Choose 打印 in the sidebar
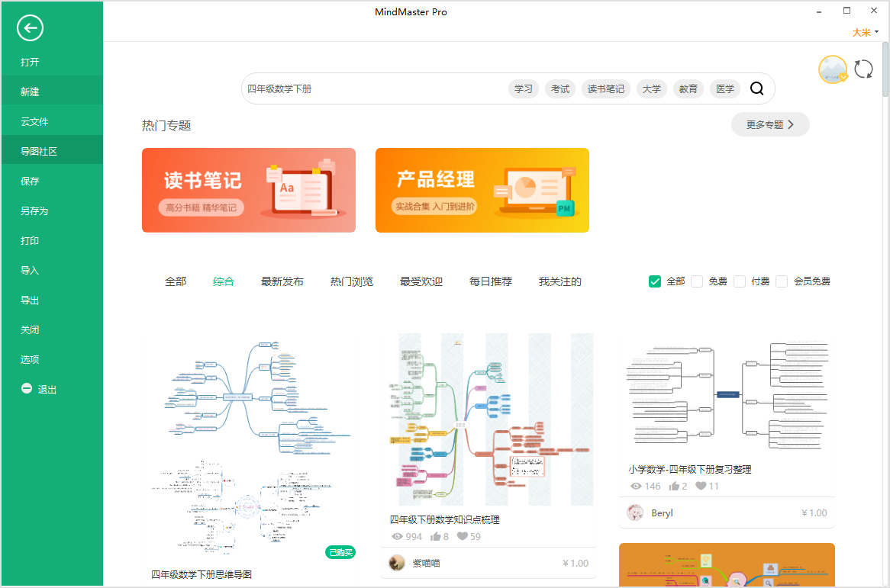 pos(52,240)
